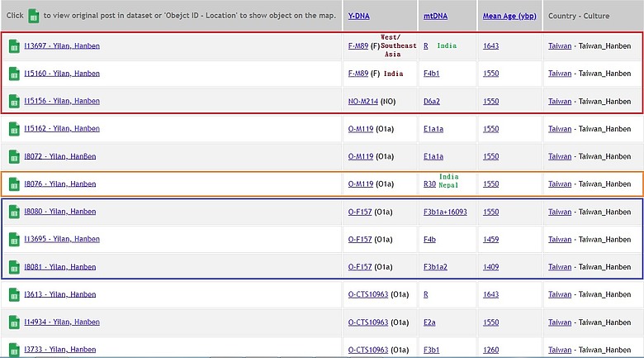Open the spreadsheet icon for I13697 row
This screenshot has height=358, width=644.
click(14, 46)
